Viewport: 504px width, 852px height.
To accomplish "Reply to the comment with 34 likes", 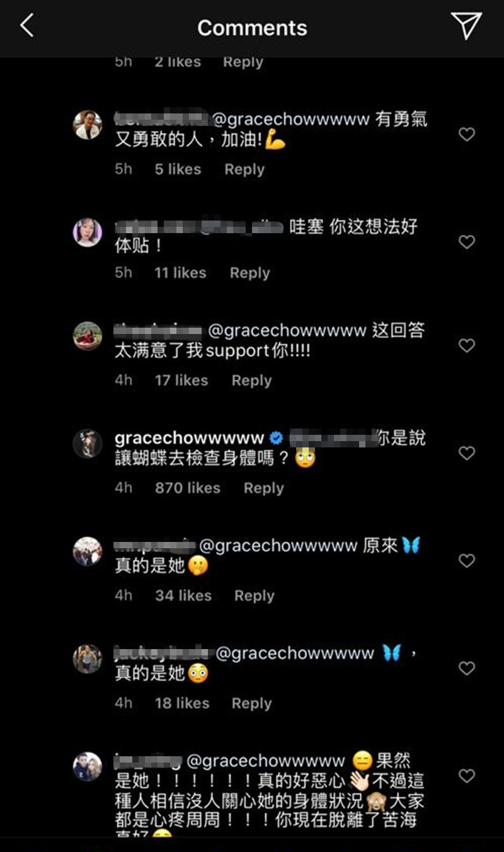I will 254,596.
